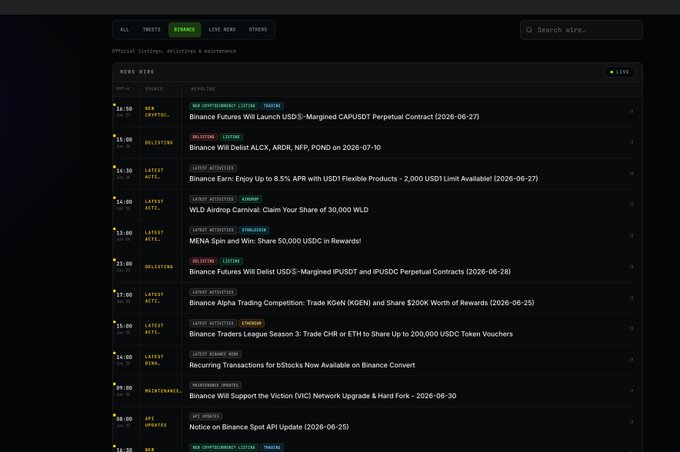Viewport: 680px width, 452px height.
Task: Open MENA Spin and Win headline
Action: pyautogui.click(x=275, y=241)
